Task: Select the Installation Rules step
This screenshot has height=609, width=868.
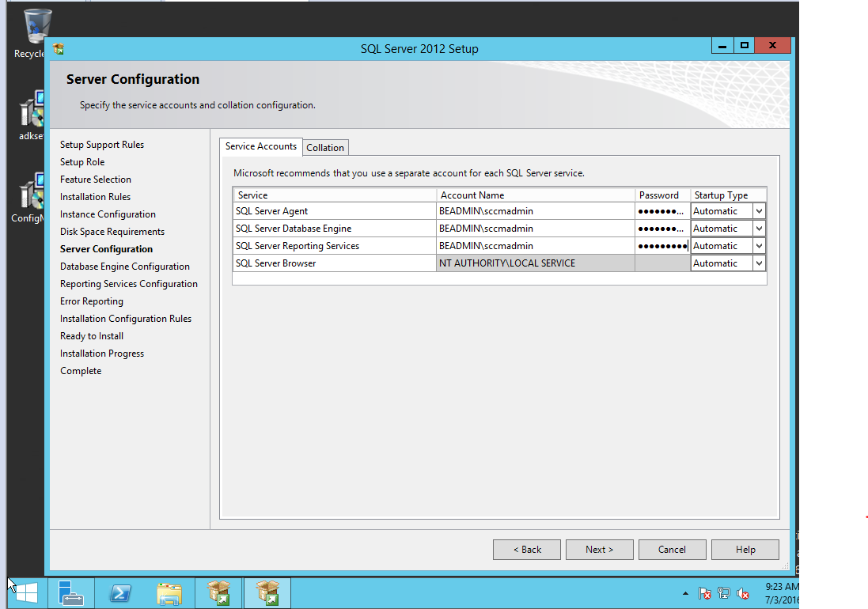Action: 95,197
